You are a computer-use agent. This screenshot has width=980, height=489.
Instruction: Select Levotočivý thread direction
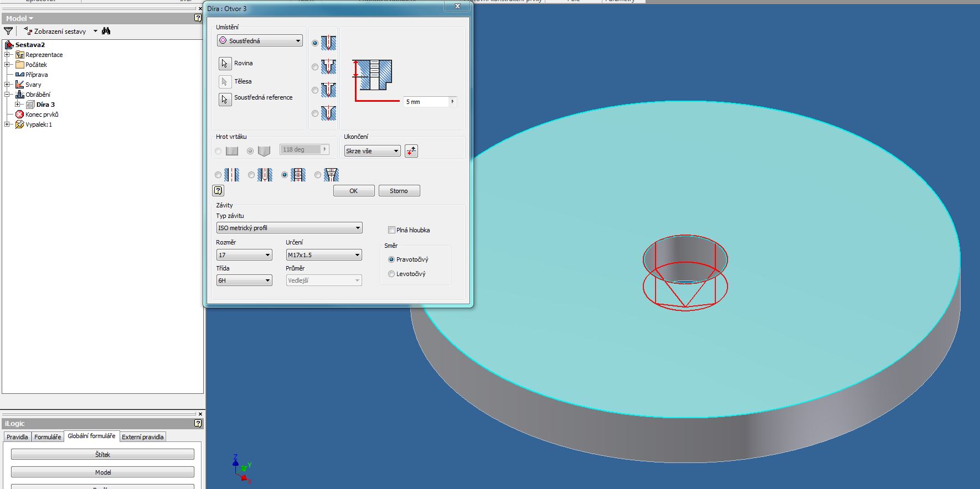[x=391, y=274]
